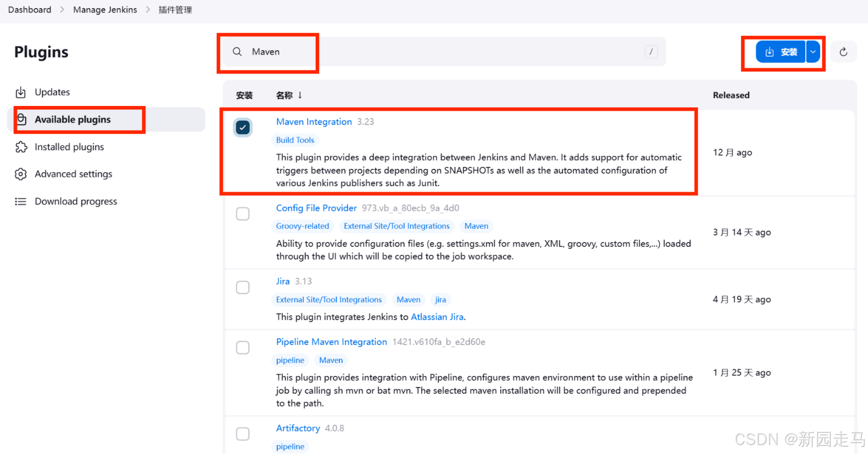Image resolution: width=868 pixels, height=454 pixels.
Task: Follow the Atlassian Jira link
Action: coord(437,317)
